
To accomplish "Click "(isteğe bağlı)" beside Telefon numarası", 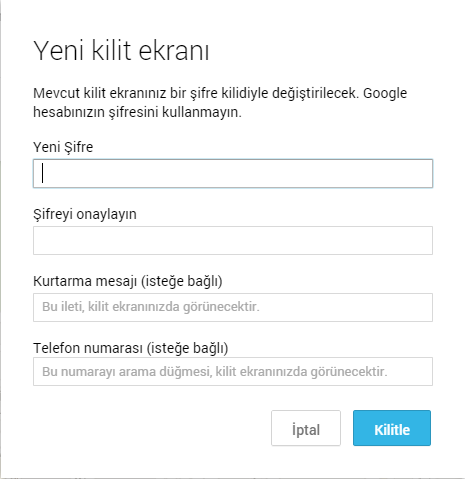I will [187, 348].
